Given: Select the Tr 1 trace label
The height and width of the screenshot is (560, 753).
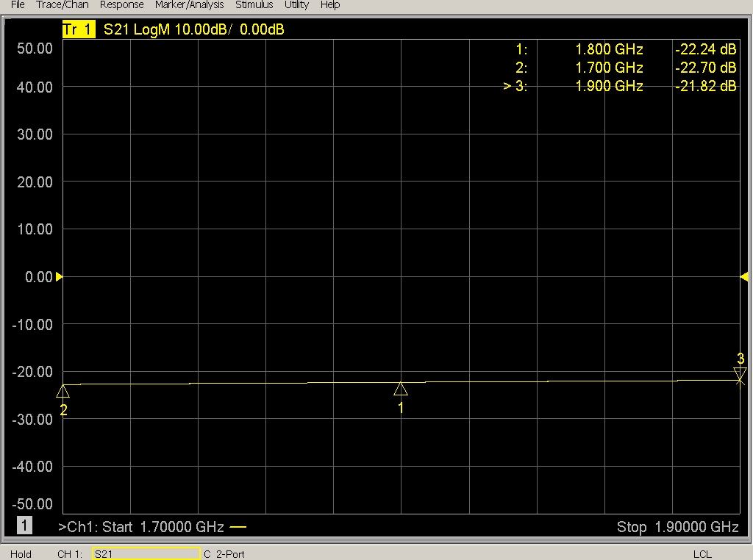Looking at the screenshot, I should [x=79, y=29].
